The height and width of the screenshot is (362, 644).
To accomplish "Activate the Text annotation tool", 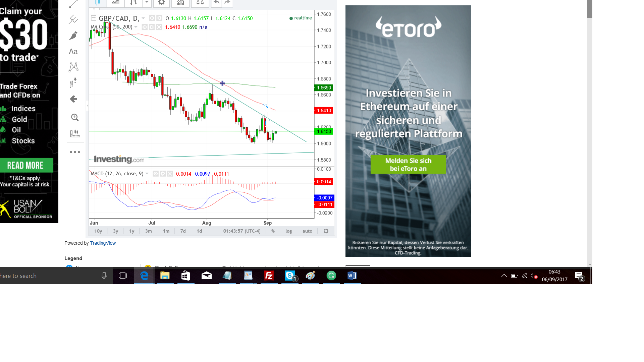I will pyautogui.click(x=73, y=52).
